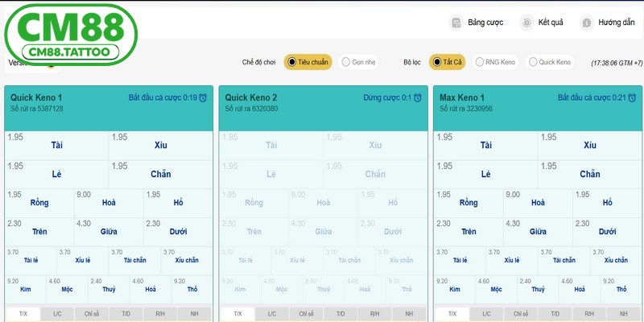This screenshot has width=644, height=322.
Task: Select Hoà 9.00 odds in Quick Keno 1
Action: click(x=109, y=202)
